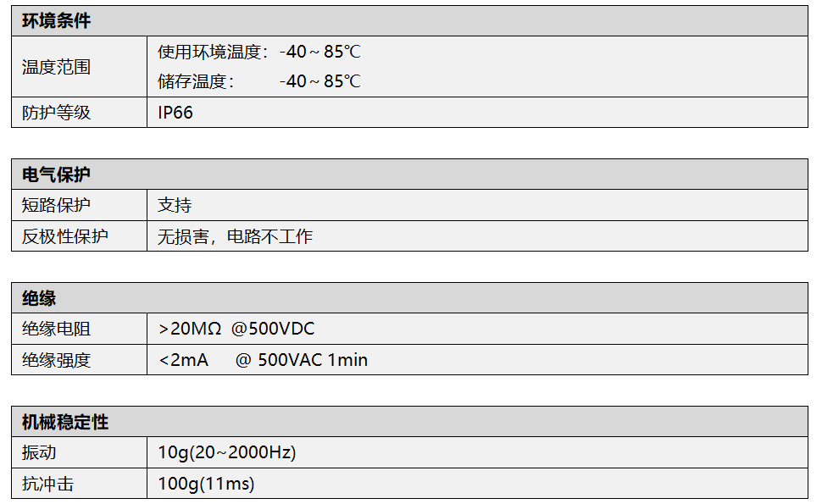Select the 防护等级 label cell
Screen dimensions: 822x504
(56, 113)
